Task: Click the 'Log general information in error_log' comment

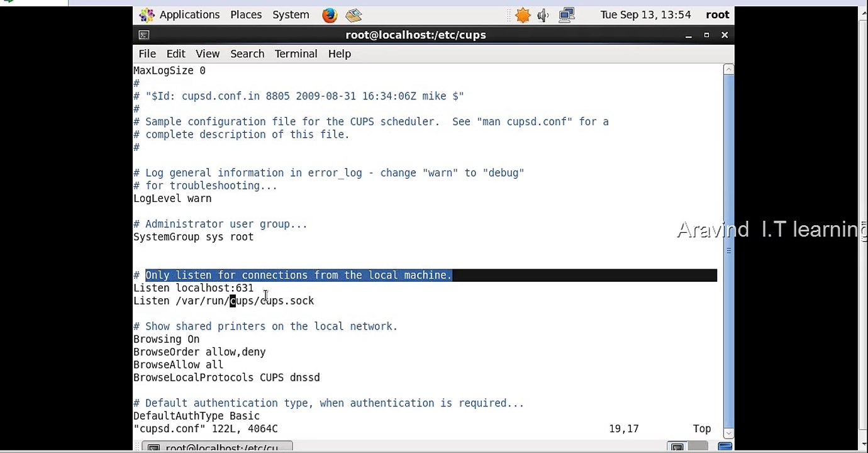Action: click(328, 173)
